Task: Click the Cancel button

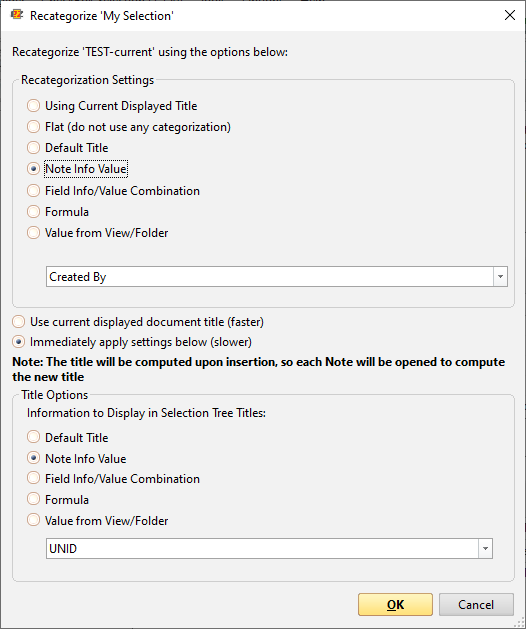Action: click(x=476, y=605)
